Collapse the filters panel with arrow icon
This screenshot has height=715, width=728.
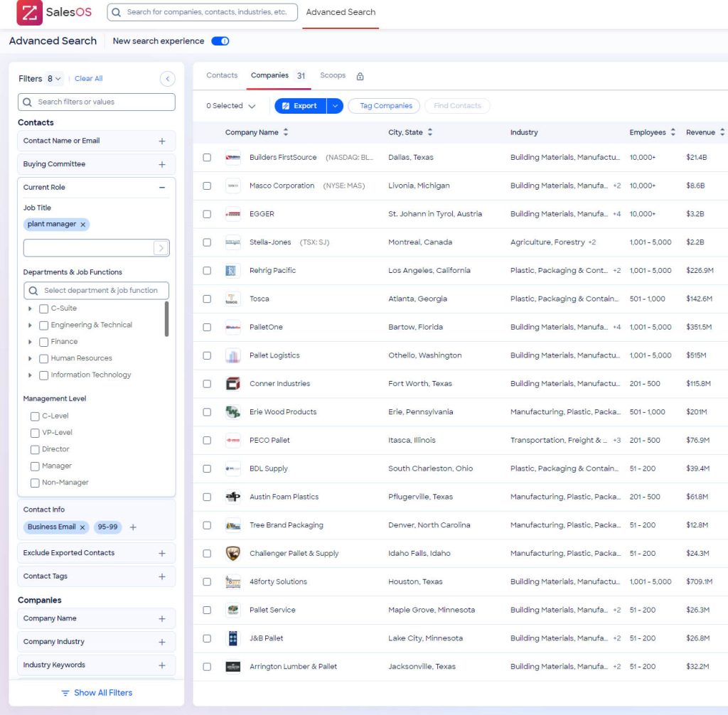167,79
